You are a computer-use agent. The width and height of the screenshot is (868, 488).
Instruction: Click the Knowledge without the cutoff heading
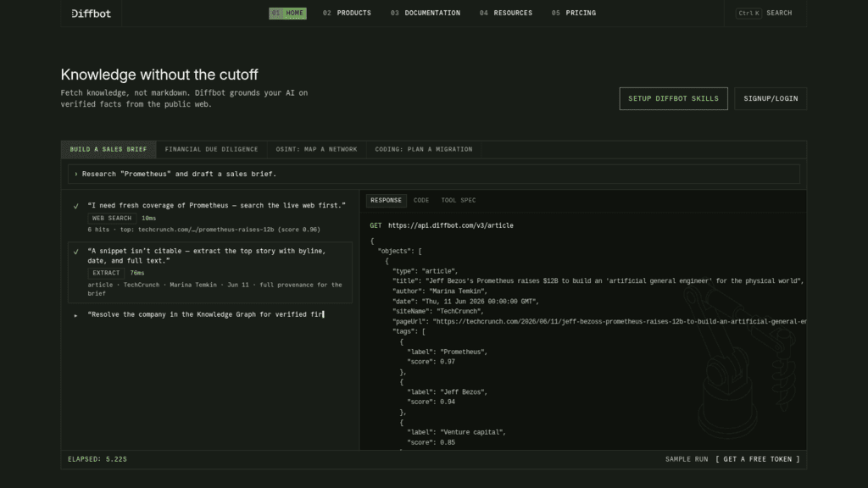(x=159, y=75)
